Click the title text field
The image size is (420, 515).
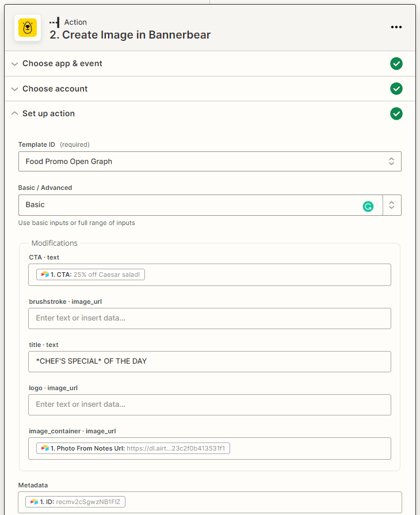click(210, 361)
